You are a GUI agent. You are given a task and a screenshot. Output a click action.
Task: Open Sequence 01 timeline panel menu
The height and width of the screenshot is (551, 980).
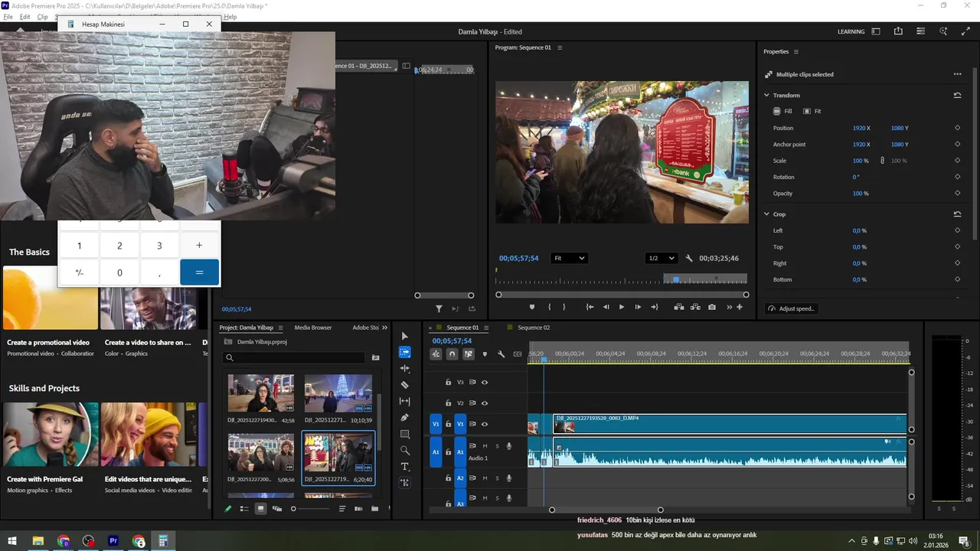click(x=487, y=328)
